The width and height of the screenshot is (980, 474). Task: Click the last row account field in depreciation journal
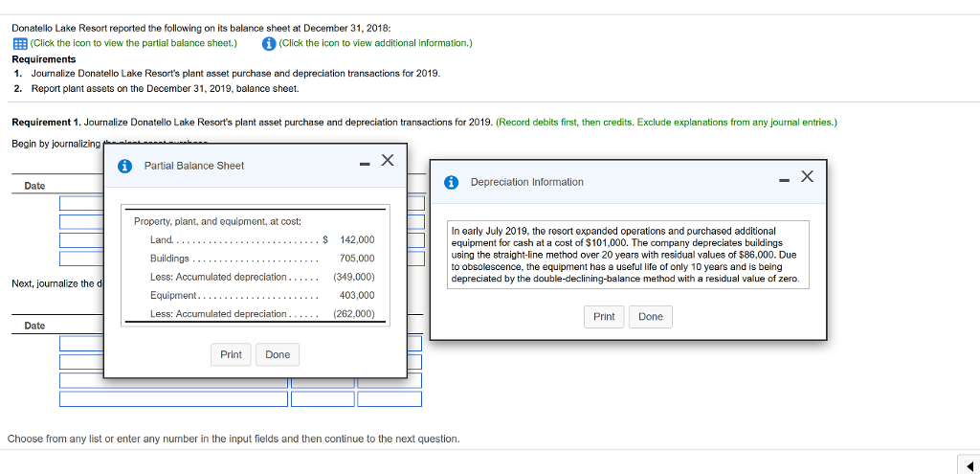(x=174, y=399)
